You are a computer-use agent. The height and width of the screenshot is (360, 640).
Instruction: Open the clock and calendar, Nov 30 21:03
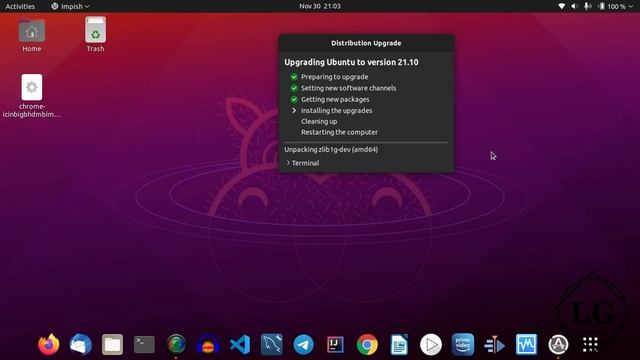click(320, 6)
